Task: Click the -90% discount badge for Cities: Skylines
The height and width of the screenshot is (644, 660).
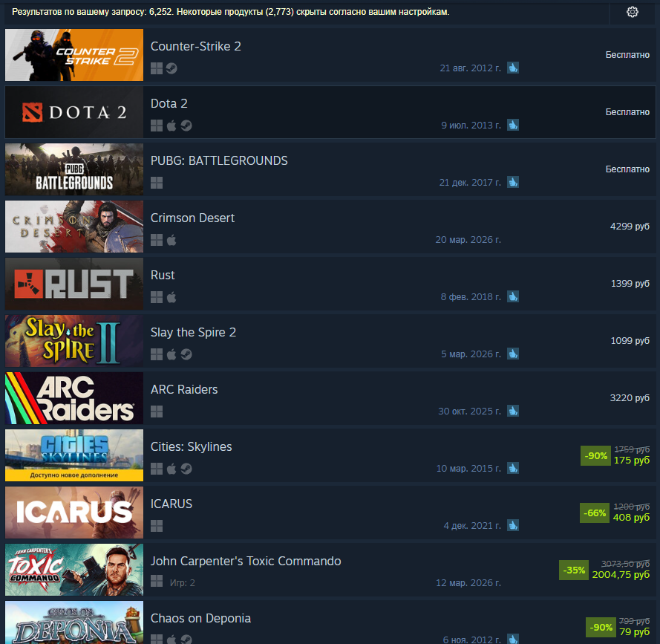Action: (x=595, y=456)
